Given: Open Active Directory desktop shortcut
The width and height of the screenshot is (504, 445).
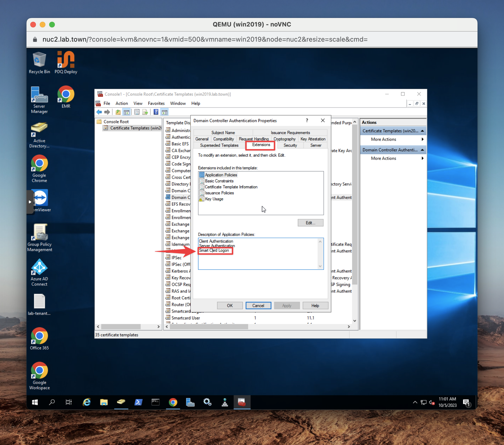Looking at the screenshot, I should click(39, 135).
